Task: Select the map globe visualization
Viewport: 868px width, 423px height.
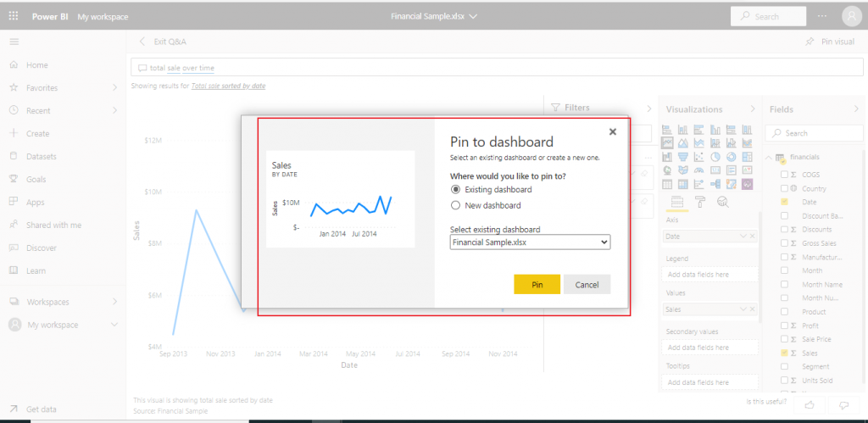Action: [x=667, y=170]
